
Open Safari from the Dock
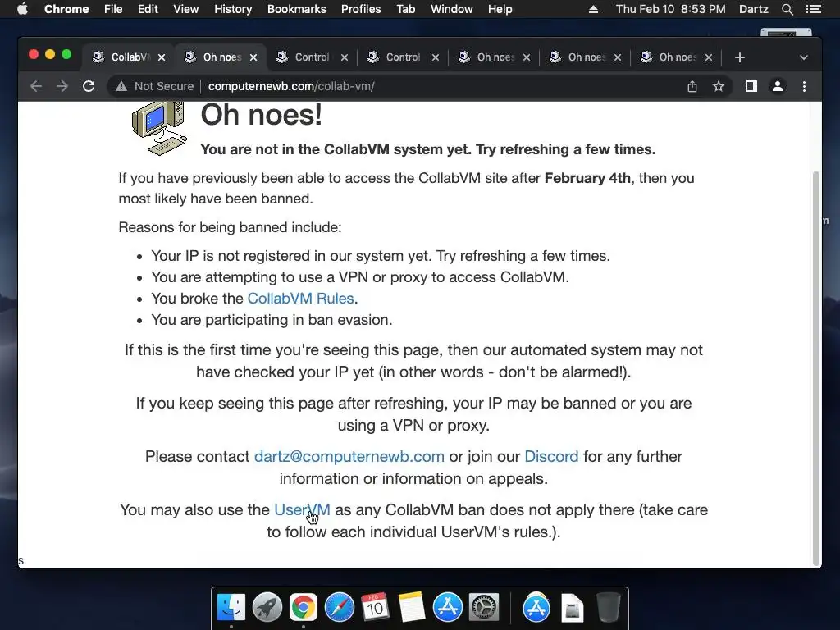tap(339, 608)
